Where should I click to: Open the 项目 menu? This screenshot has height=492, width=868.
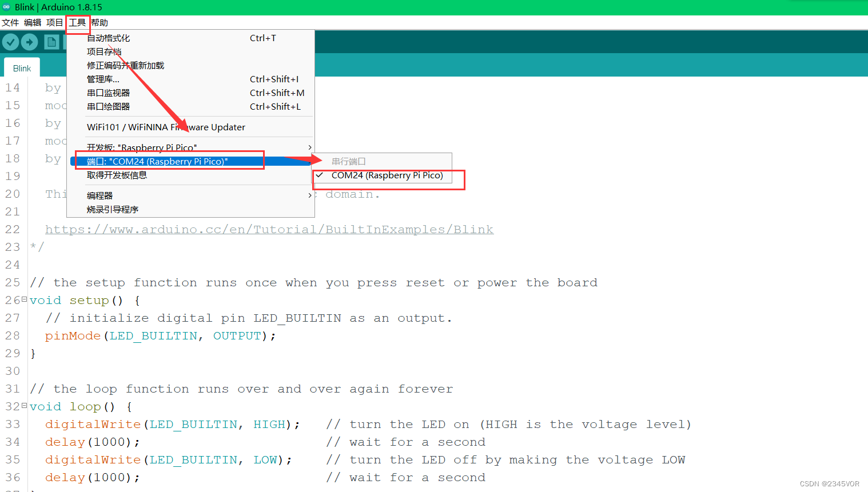point(55,22)
